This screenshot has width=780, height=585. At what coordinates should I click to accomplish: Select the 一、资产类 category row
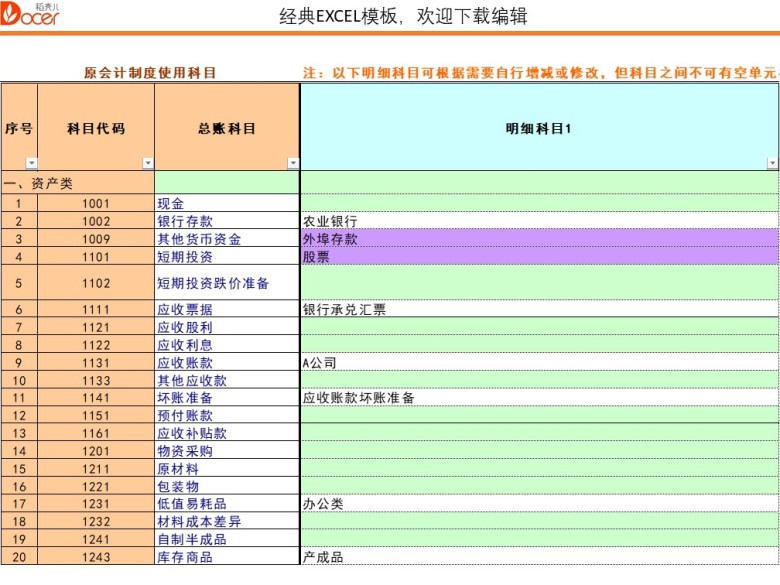click(78, 183)
